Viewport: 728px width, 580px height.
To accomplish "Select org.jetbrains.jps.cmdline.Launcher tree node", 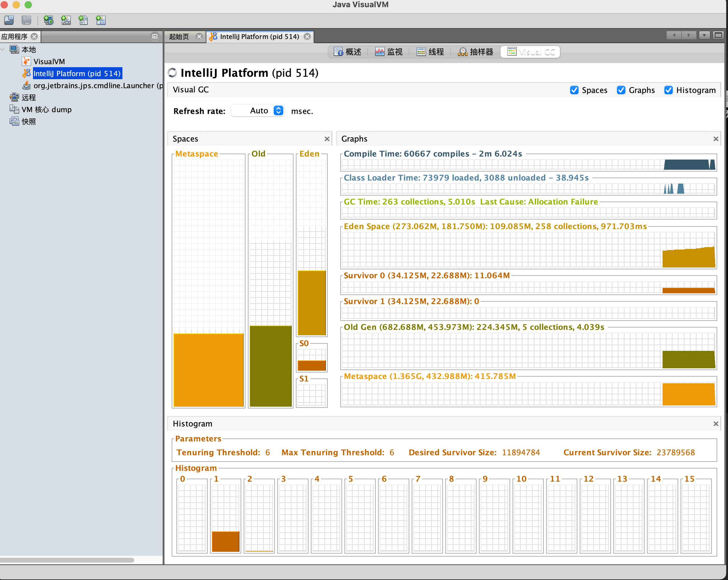I will click(98, 85).
